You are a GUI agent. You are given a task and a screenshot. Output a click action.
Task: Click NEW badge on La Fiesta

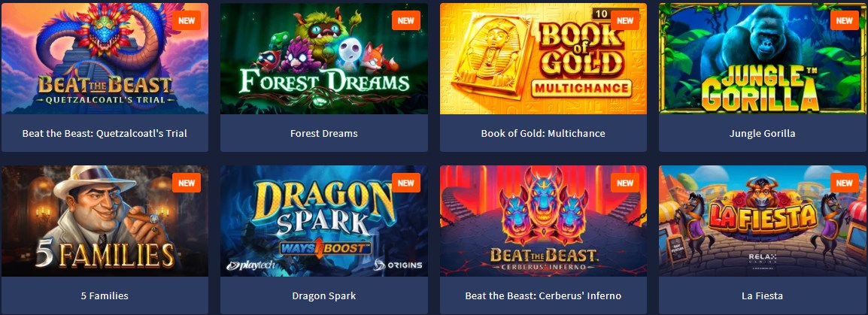pyautogui.click(x=844, y=183)
